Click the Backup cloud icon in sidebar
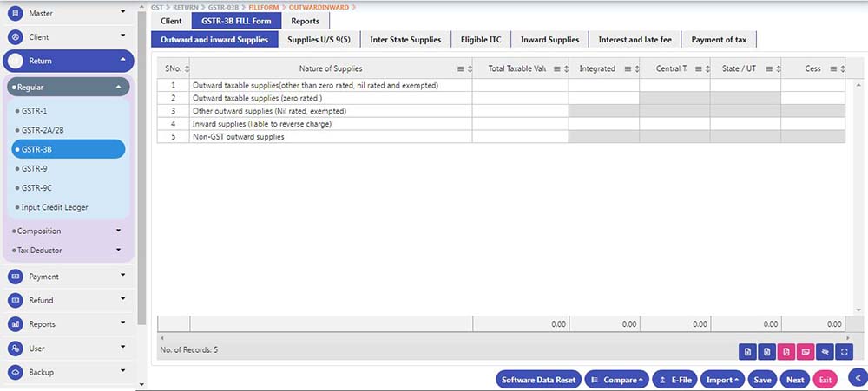The image size is (868, 391). (x=15, y=372)
